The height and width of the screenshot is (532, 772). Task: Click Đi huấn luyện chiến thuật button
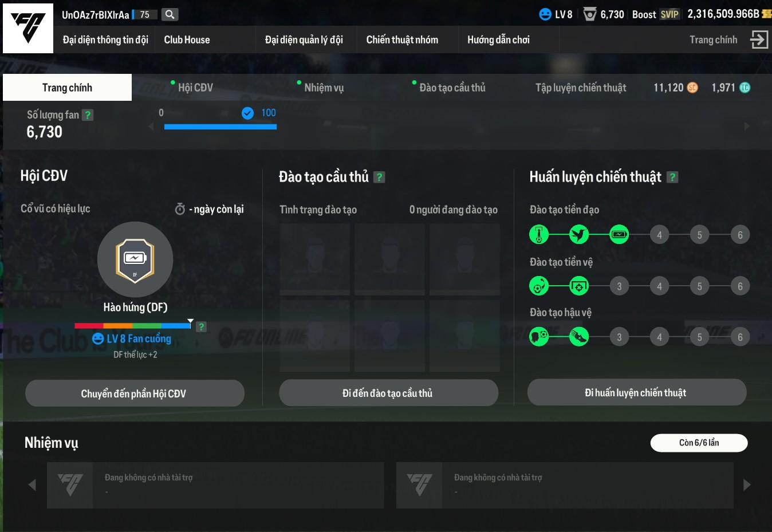[637, 392]
